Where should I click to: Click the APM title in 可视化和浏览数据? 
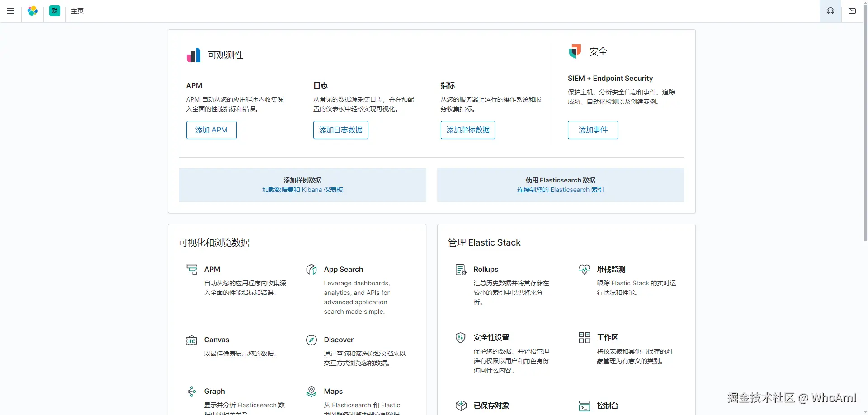(x=212, y=270)
